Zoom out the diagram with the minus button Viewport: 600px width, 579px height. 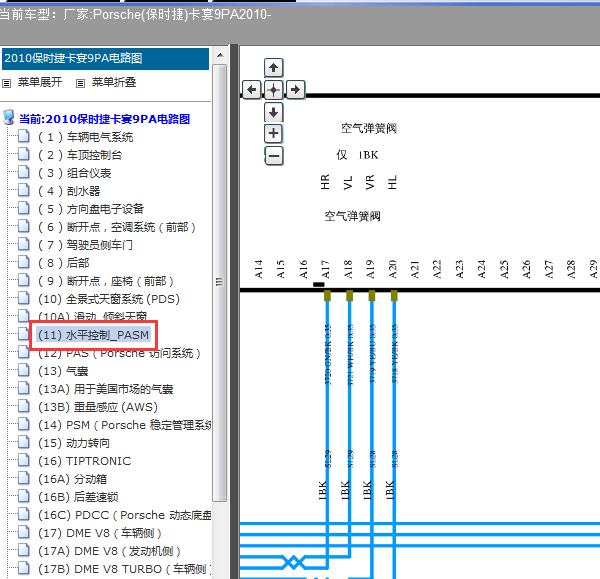click(x=273, y=156)
